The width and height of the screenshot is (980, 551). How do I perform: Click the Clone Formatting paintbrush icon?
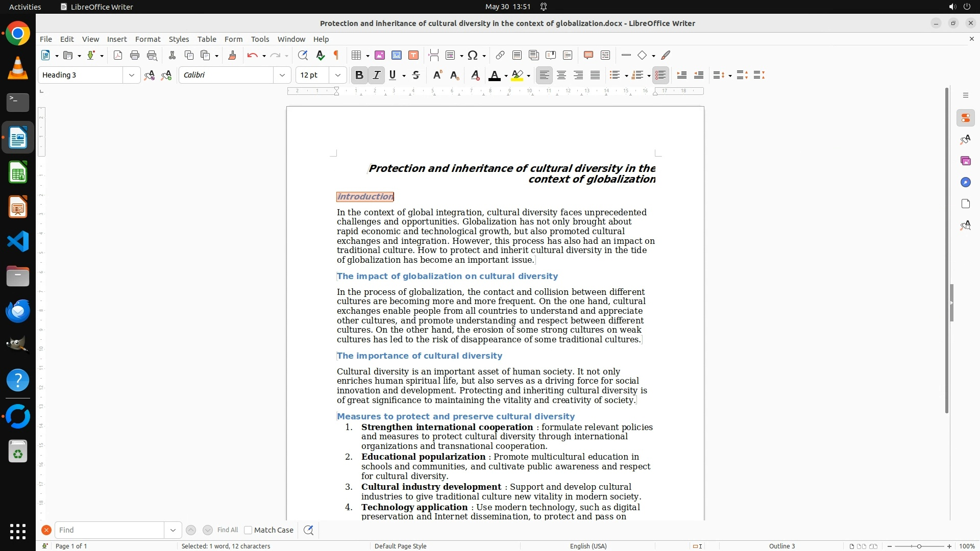232,55
